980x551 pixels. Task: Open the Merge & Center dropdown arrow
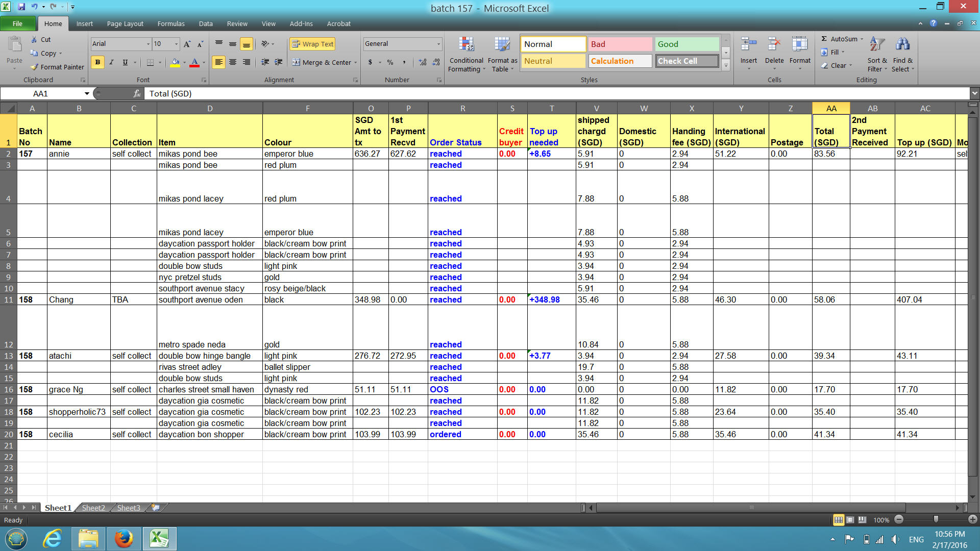356,63
